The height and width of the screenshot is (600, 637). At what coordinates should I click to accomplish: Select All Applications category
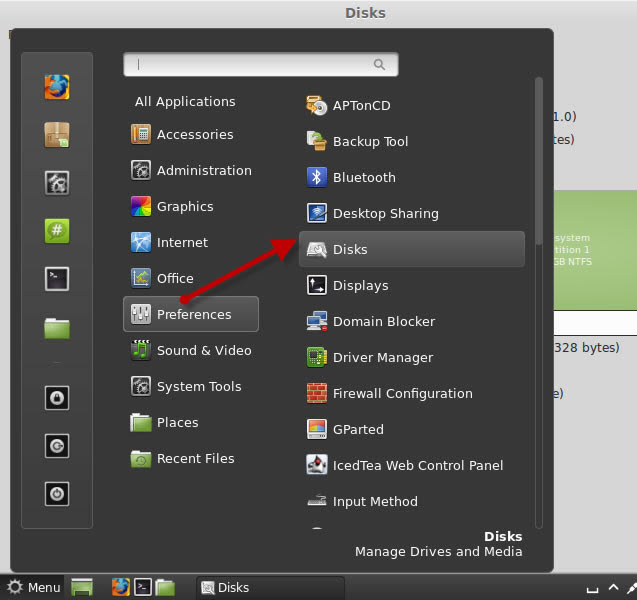click(x=185, y=102)
